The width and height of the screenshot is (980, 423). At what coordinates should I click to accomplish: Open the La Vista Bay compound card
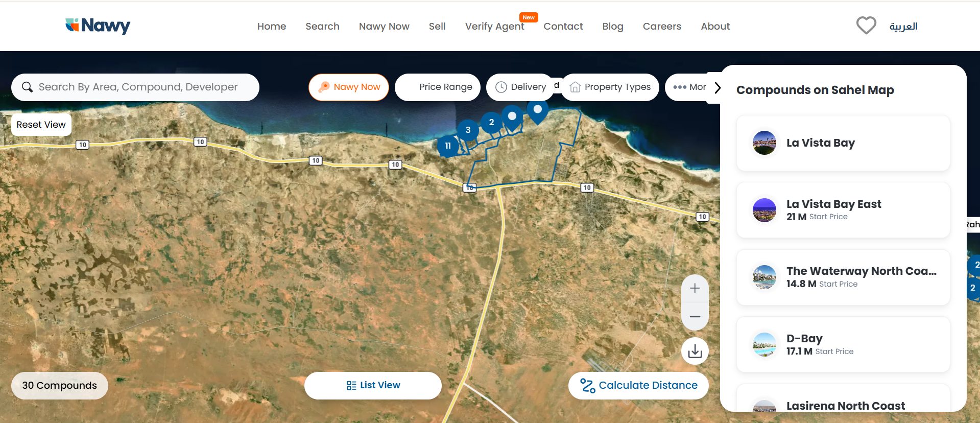tap(843, 143)
